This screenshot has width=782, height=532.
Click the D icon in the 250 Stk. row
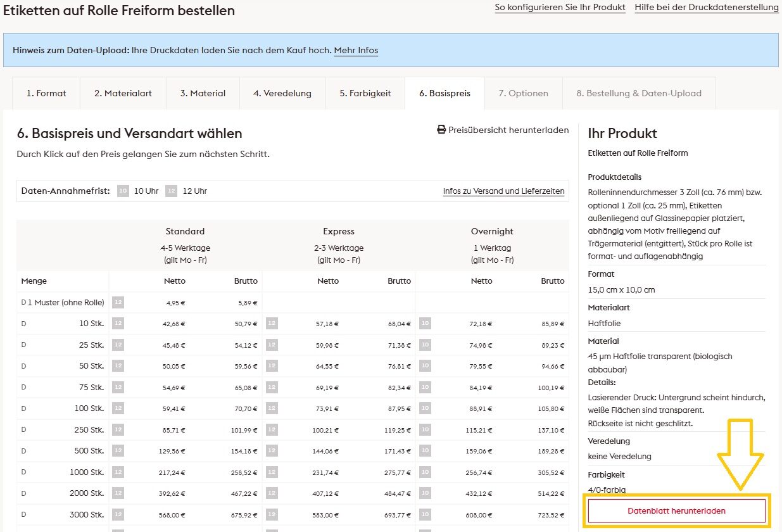(24, 430)
